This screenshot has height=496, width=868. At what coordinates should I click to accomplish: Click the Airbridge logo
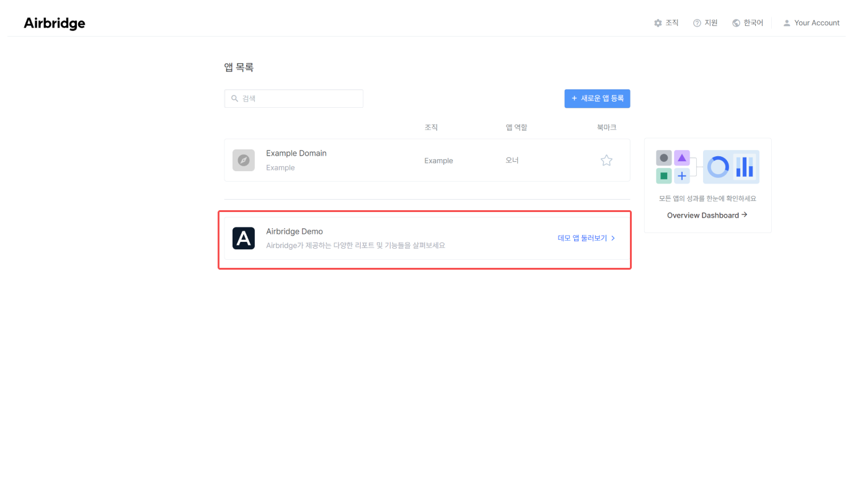coord(55,24)
